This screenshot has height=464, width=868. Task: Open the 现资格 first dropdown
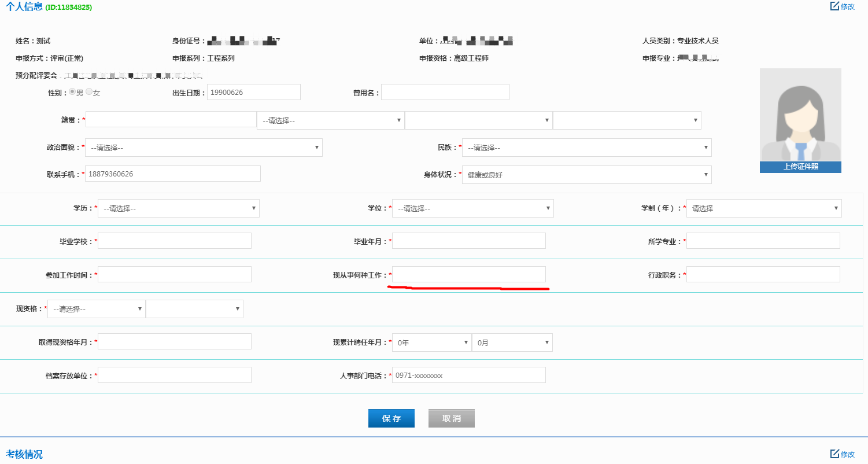[x=96, y=309]
